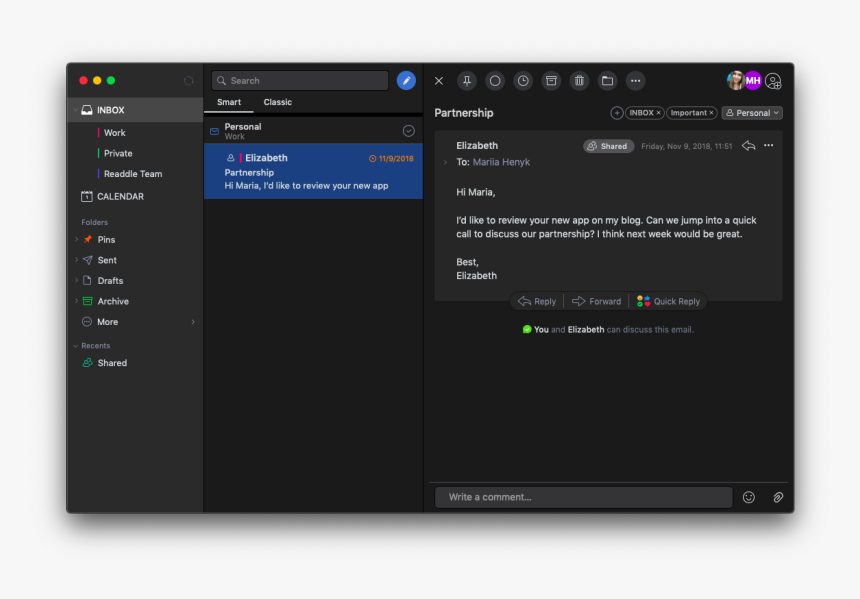Expand the Sent folder chevron
The image size is (860, 599).
(76, 259)
